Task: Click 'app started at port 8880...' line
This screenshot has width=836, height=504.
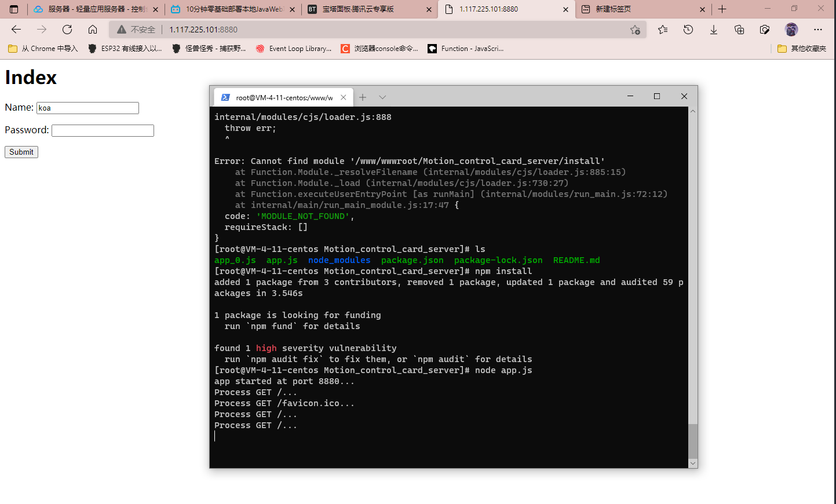Action: click(x=284, y=381)
